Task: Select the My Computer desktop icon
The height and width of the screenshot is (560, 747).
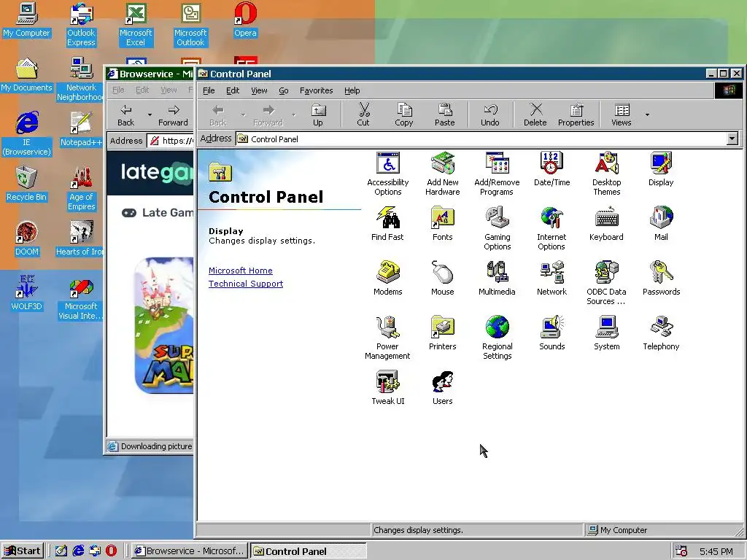Action: pos(27,20)
